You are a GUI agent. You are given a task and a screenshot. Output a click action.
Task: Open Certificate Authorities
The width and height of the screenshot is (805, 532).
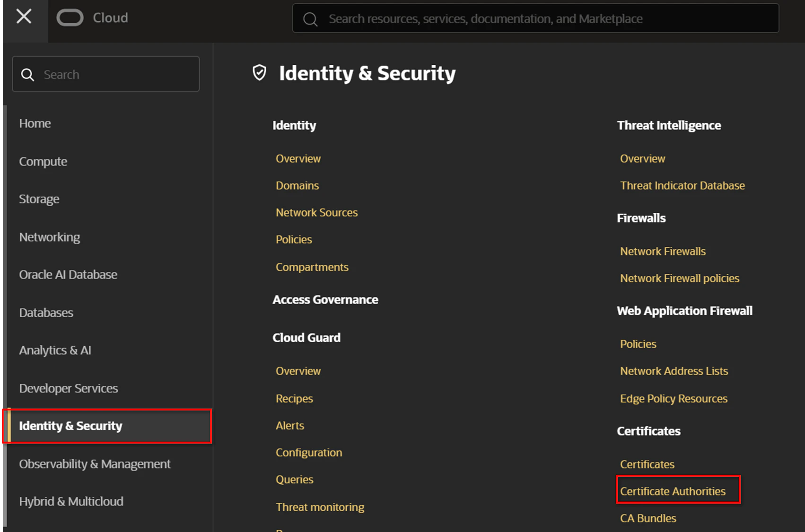point(673,491)
